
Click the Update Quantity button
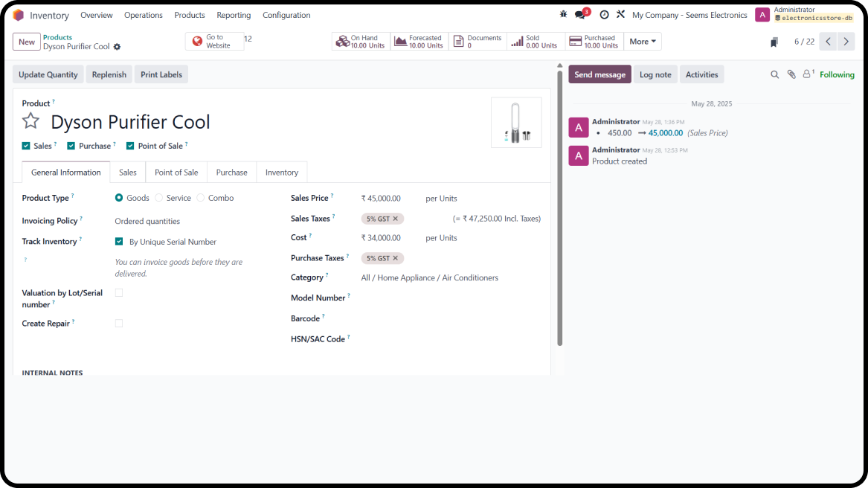pos(48,74)
